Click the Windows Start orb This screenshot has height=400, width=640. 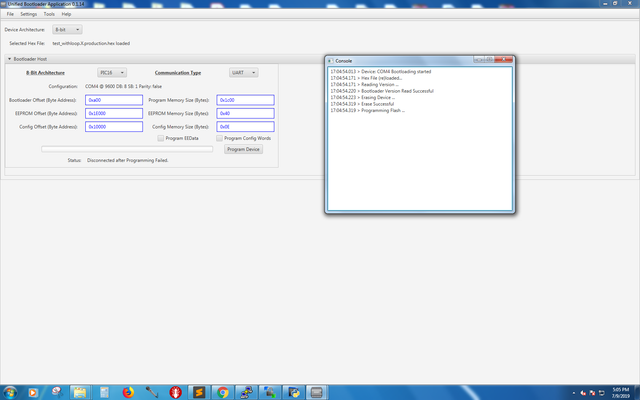10,393
